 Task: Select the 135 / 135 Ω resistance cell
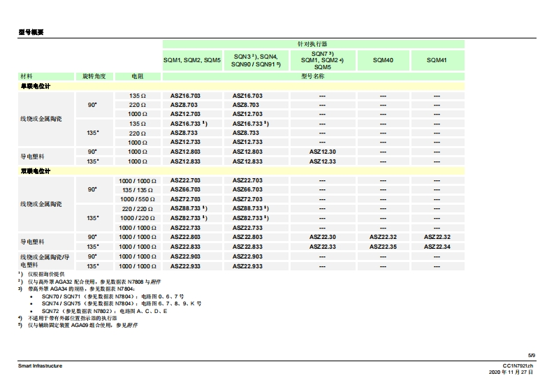click(x=137, y=189)
